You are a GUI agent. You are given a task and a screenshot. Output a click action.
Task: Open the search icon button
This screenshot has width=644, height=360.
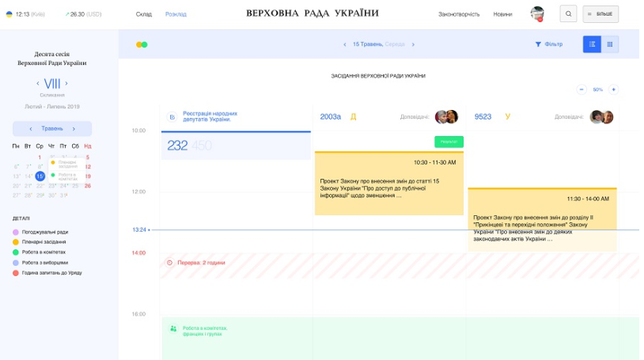pyautogui.click(x=568, y=14)
